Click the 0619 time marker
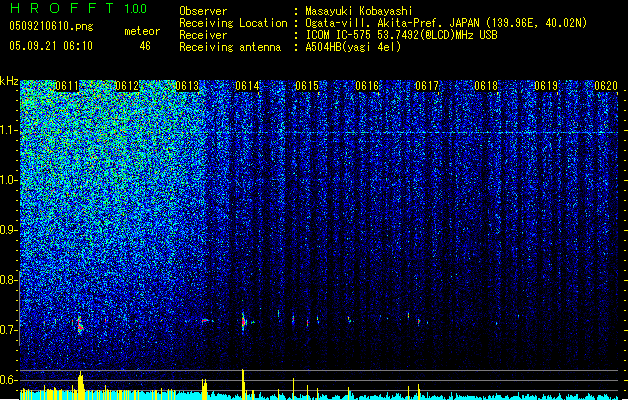The height and width of the screenshot is (400, 629). 546,86
